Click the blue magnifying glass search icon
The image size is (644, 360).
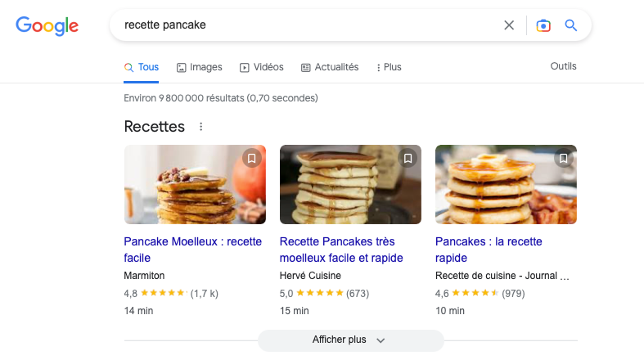pos(571,25)
